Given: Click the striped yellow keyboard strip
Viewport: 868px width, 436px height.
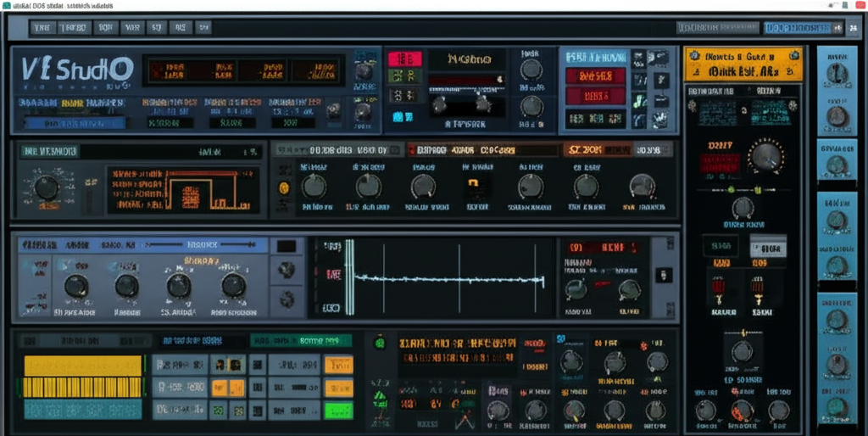Looking at the screenshot, I should (82, 388).
